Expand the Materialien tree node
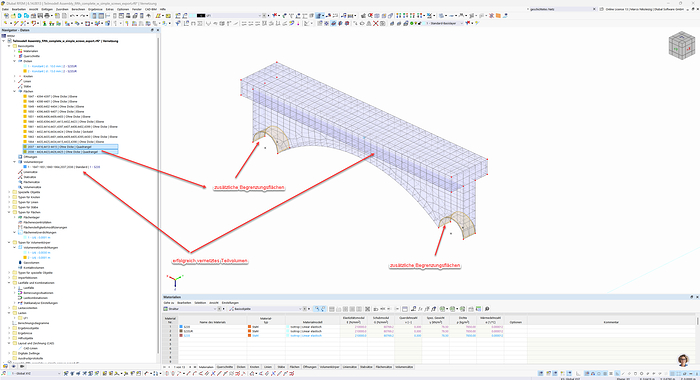Viewport: 700px width, 380px height. pyautogui.click(x=15, y=51)
